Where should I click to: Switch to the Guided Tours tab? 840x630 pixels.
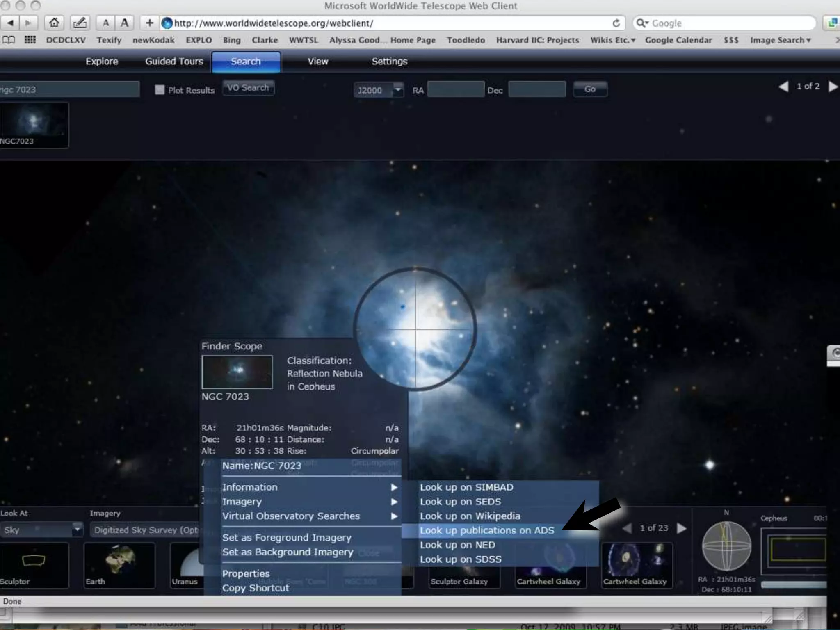click(x=174, y=62)
